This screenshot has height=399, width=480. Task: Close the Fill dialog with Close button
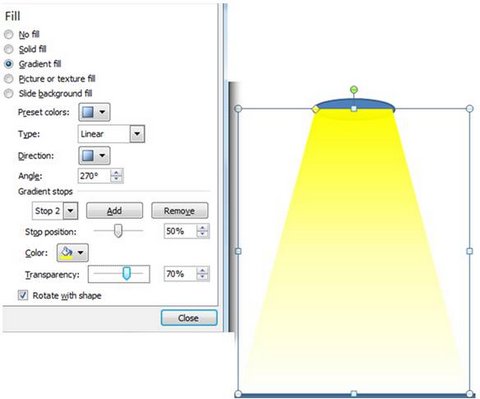[189, 318]
